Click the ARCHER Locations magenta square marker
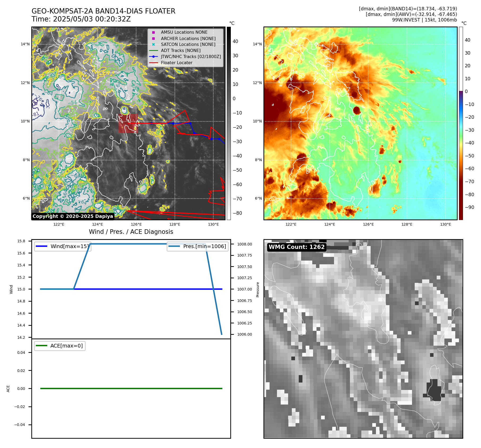 (x=153, y=38)
